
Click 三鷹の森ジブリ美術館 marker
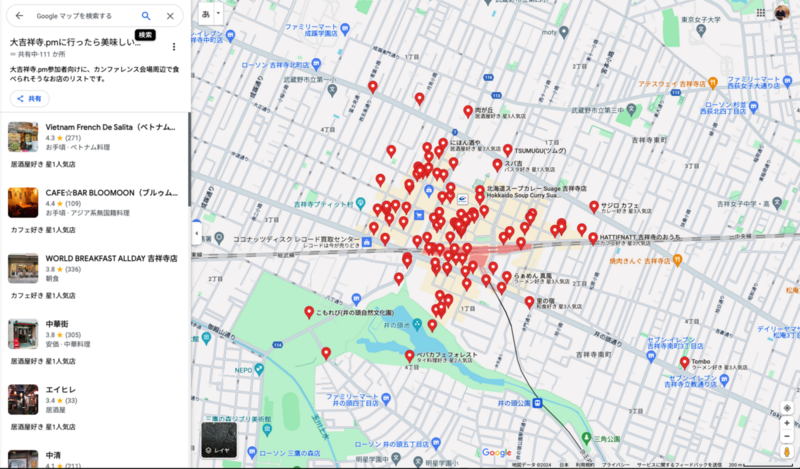pyautogui.click(x=267, y=430)
